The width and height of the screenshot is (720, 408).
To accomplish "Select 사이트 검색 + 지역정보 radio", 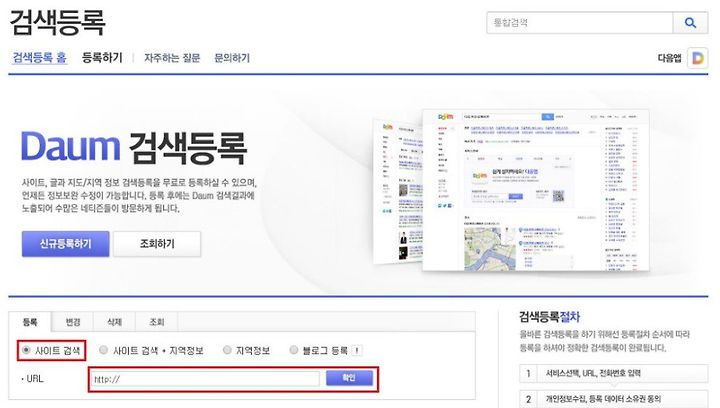I will click(x=104, y=350).
